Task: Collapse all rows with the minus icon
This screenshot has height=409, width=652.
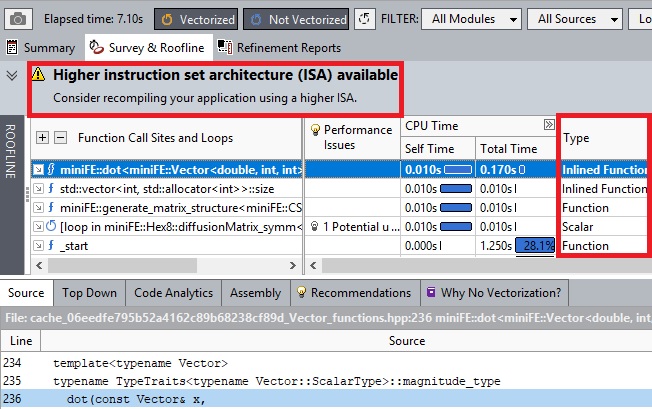Action: 60,138
